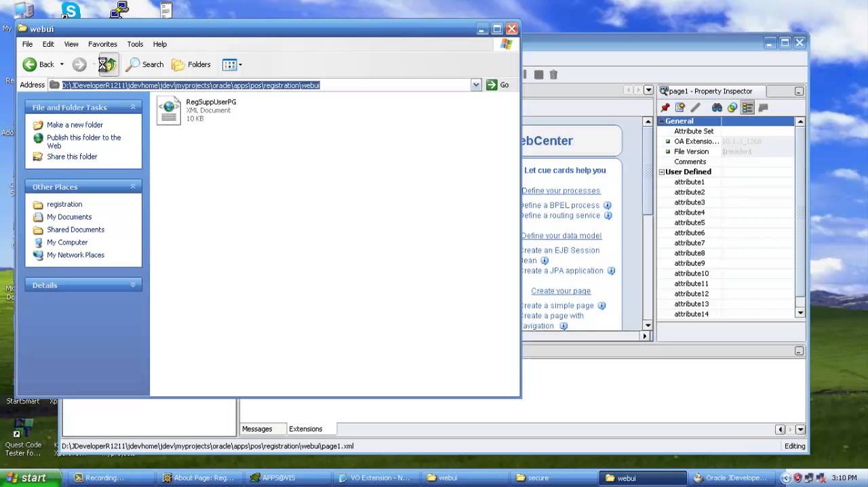This screenshot has width=868, height=487.
Task: Select the Attribute Set property row
Action: [x=726, y=131]
